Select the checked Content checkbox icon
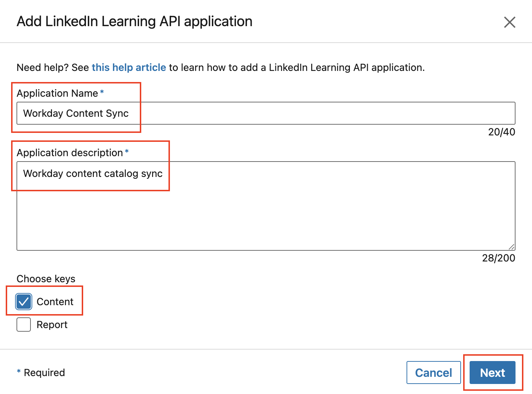 point(23,302)
